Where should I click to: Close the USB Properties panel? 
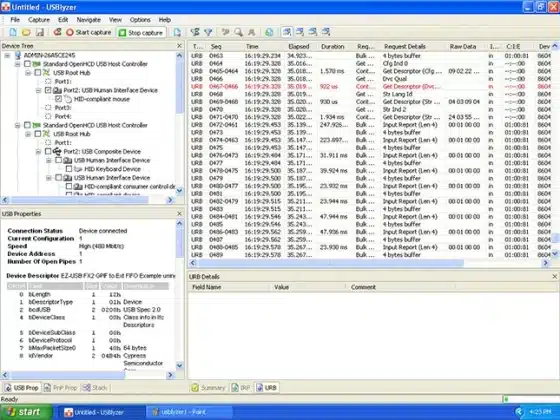[x=179, y=214]
